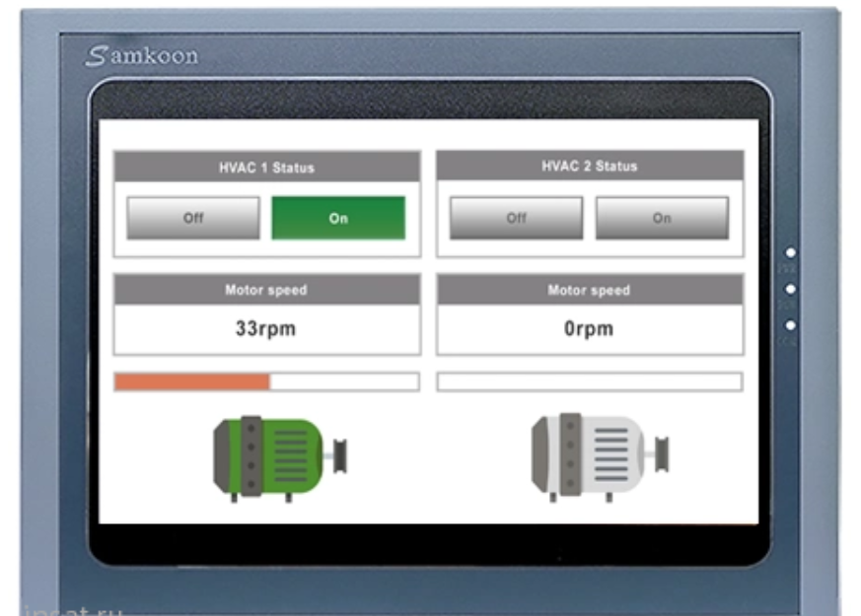
Task: Click the top indicator LED on bezel
Action: click(790, 253)
